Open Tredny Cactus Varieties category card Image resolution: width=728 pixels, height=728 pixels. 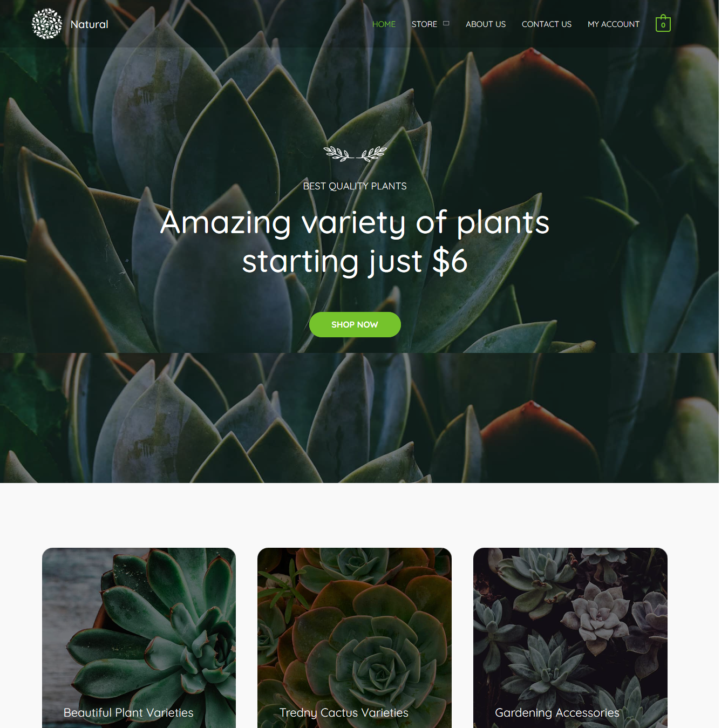(355, 638)
